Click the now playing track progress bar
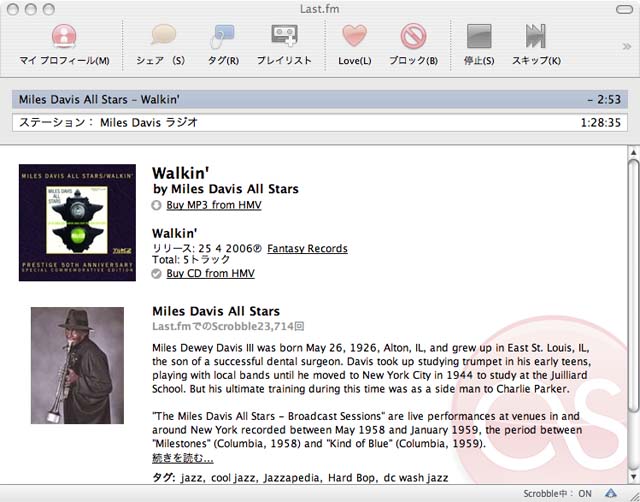This screenshot has height=502, width=640. (x=320, y=99)
